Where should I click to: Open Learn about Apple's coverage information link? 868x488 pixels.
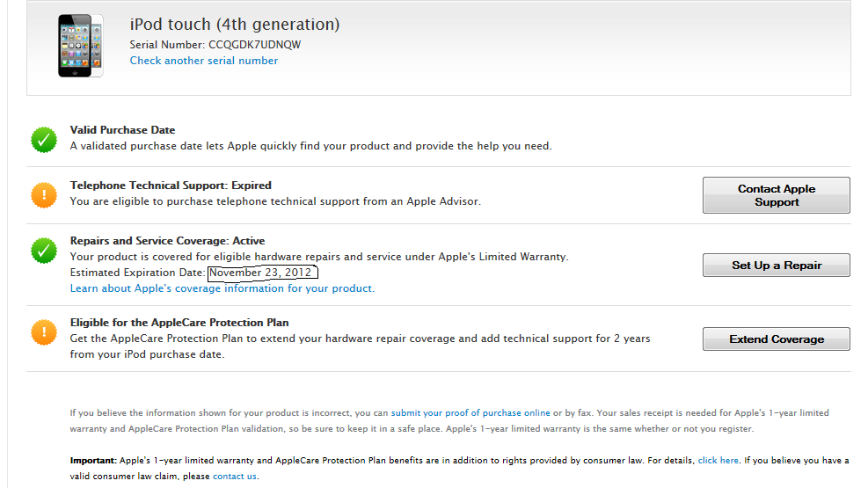pyautogui.click(x=222, y=288)
